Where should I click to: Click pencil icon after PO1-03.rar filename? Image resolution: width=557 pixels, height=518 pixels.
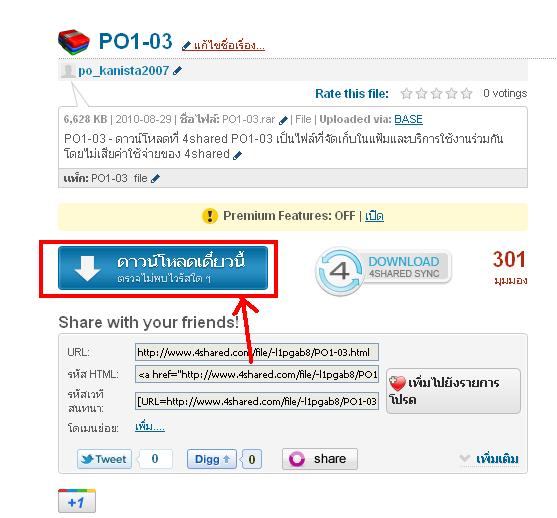click(283, 120)
